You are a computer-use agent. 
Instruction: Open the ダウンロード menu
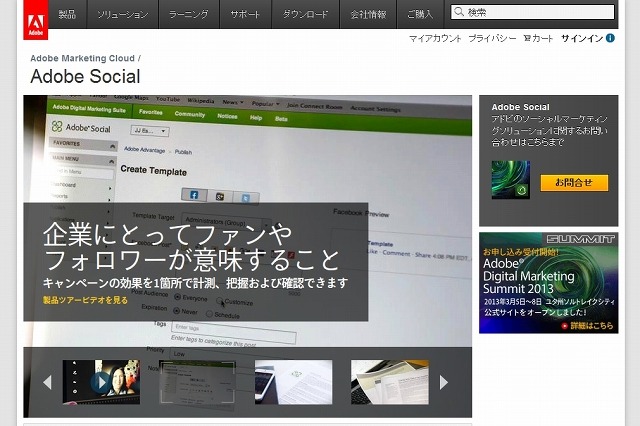[305, 14]
